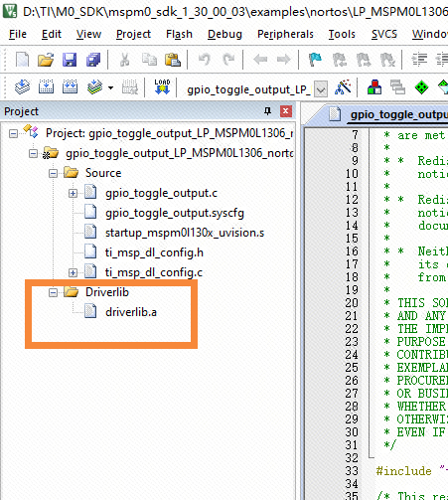Click line number 20 in editor gutter
Viewport: 448px width, 500px height.
352,303
